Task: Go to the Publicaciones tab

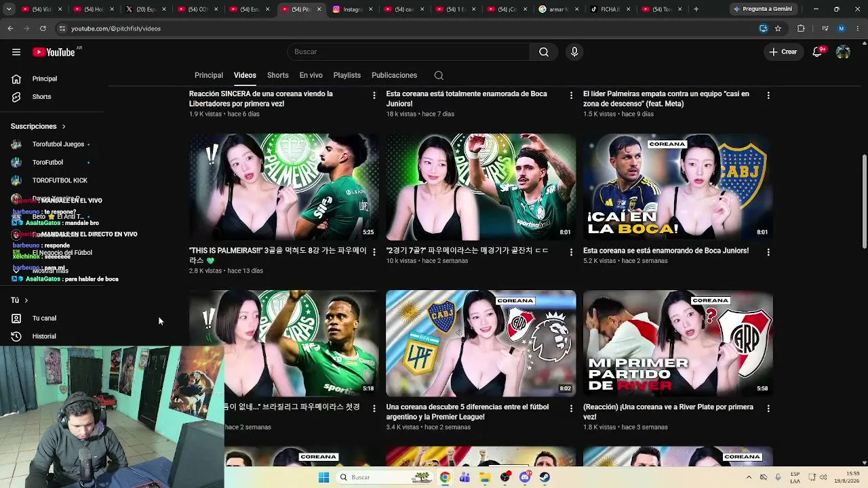Action: (394, 75)
